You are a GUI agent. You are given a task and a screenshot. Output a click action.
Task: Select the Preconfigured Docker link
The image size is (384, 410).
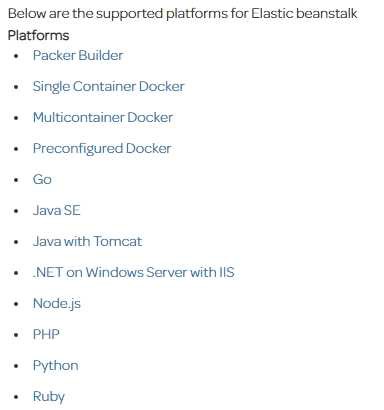point(102,149)
